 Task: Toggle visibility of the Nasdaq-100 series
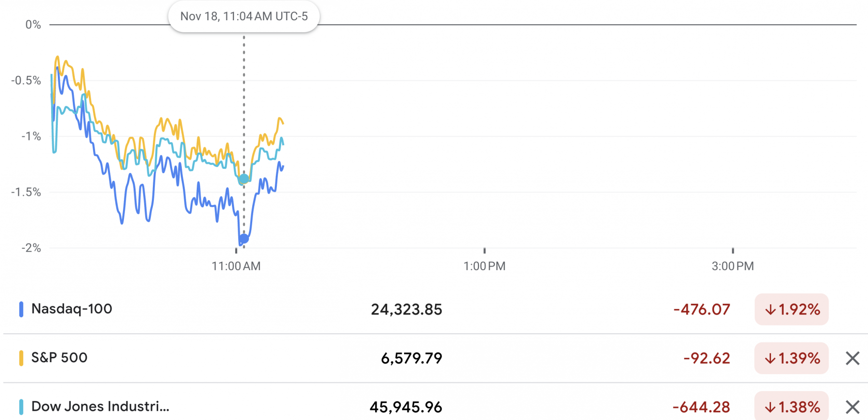(20, 310)
